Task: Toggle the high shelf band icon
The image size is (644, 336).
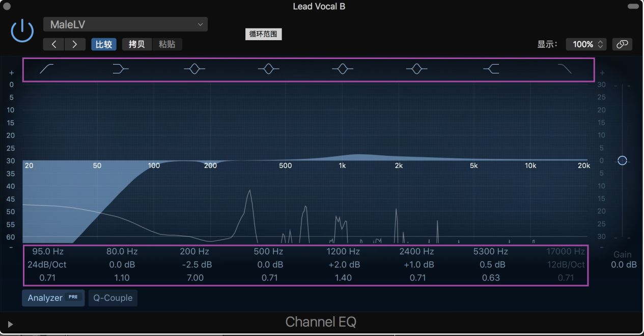Action: 491,69
